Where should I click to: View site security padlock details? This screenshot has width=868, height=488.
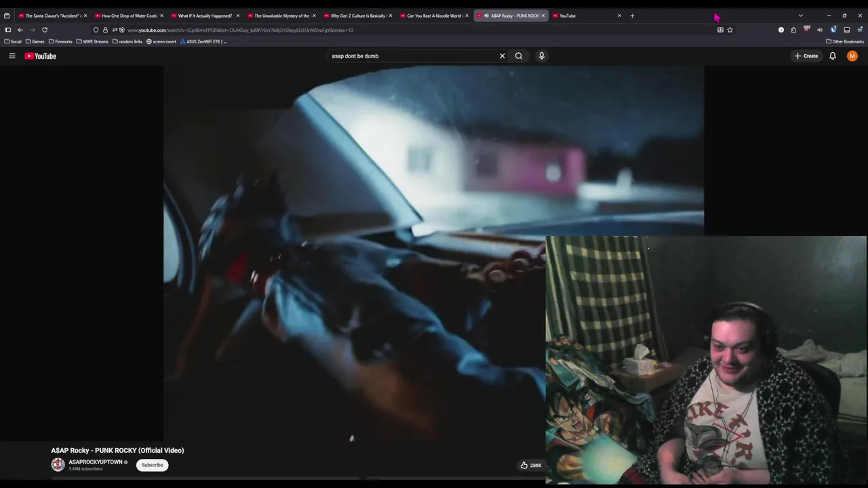(x=105, y=30)
